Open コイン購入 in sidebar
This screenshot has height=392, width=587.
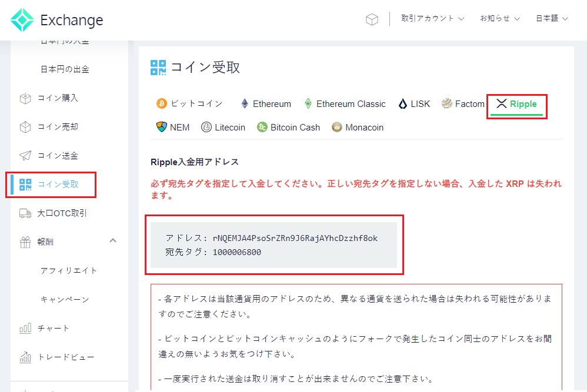[x=58, y=98]
